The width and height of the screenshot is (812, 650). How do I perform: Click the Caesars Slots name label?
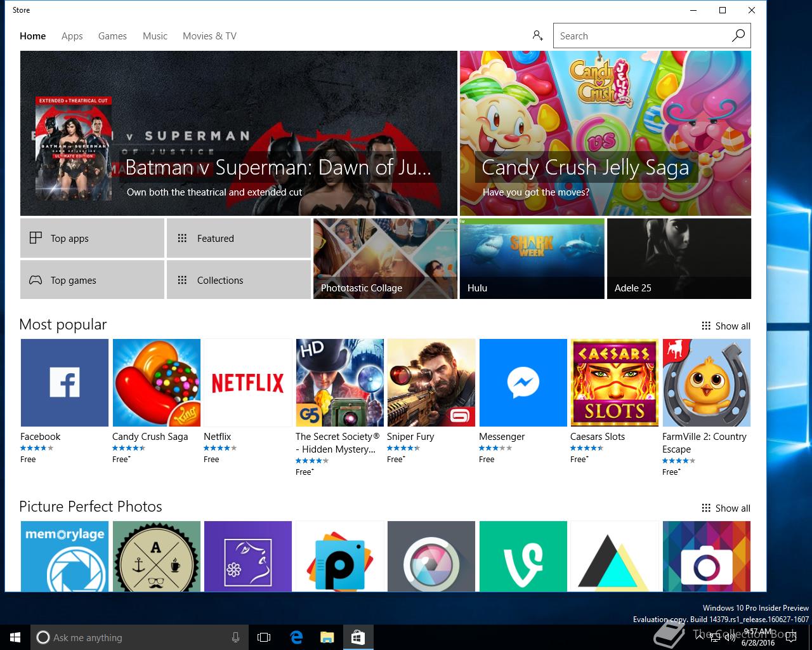[598, 437]
